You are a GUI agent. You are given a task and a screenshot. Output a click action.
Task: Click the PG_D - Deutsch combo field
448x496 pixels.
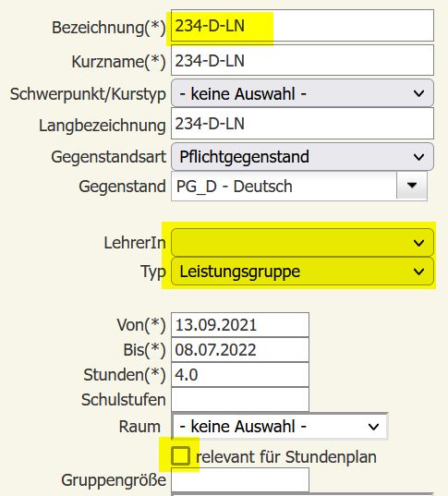tap(284, 186)
